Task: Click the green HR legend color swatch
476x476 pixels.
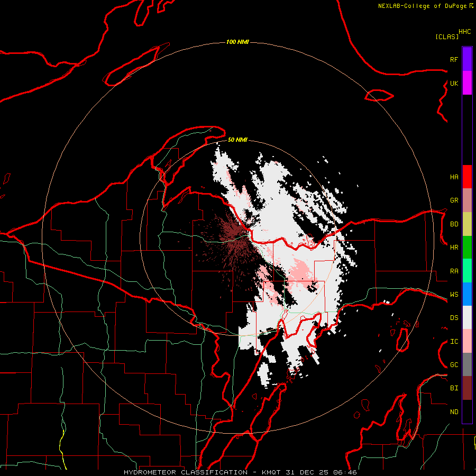Action: [467, 248]
